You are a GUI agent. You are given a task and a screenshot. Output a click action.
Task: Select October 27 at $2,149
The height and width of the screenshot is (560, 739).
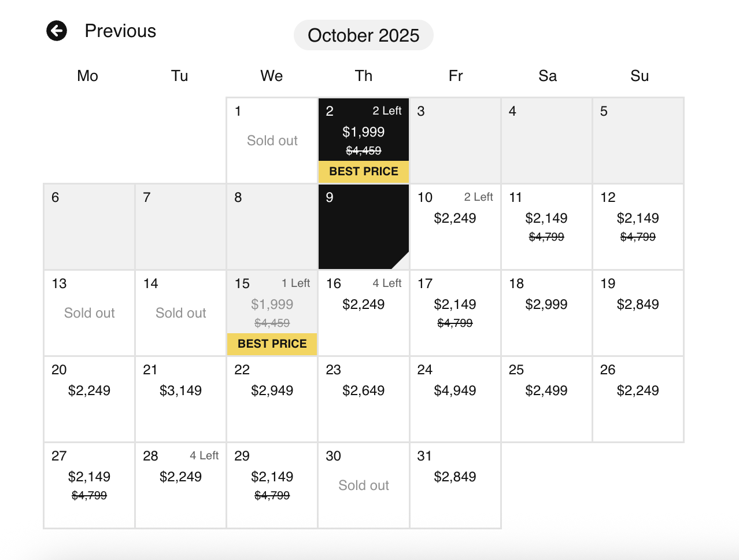89,485
